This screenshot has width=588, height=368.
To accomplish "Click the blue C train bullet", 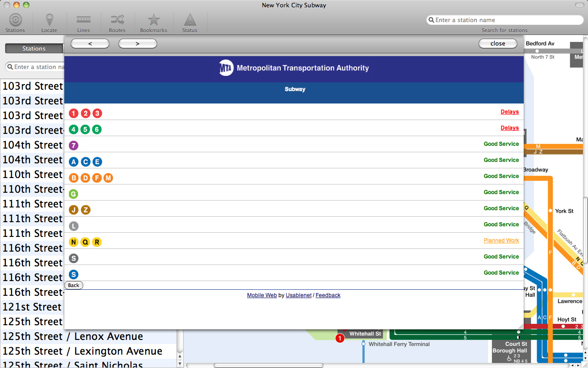I will tap(85, 161).
